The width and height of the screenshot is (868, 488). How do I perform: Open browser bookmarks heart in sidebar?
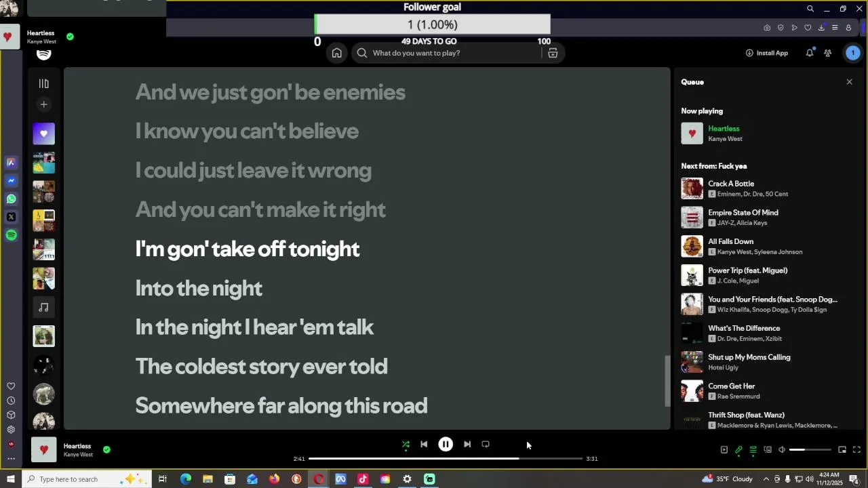[11, 386]
